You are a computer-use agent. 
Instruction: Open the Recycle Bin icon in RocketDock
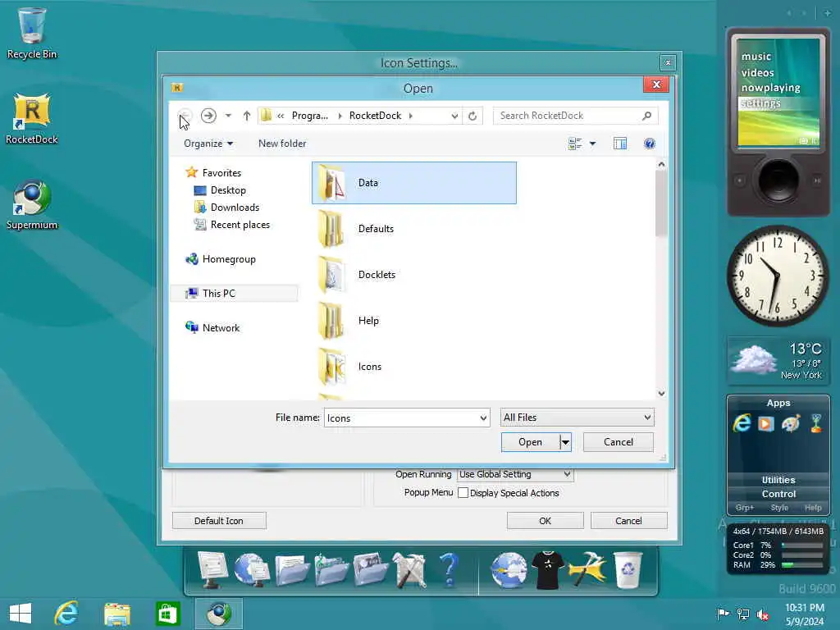[628, 571]
